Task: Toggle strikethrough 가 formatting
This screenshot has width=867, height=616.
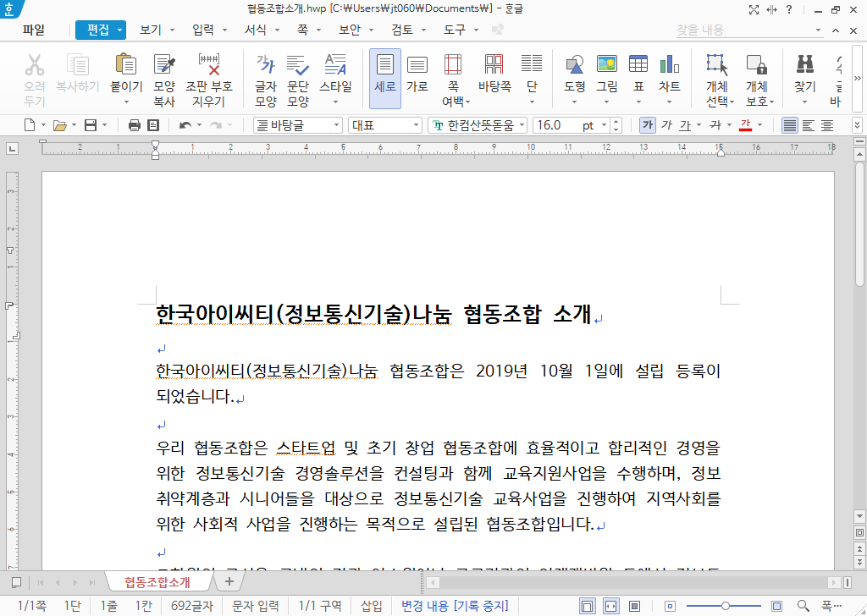Action: pyautogui.click(x=715, y=125)
